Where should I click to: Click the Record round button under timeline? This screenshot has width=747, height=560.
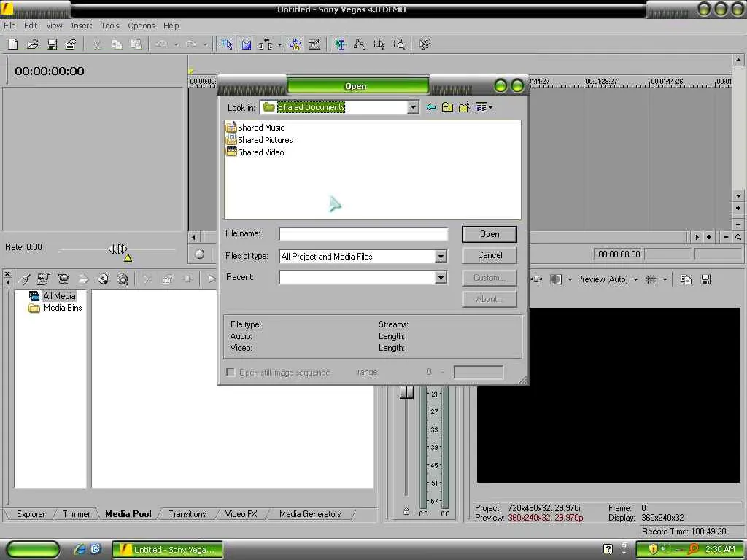tap(199, 254)
